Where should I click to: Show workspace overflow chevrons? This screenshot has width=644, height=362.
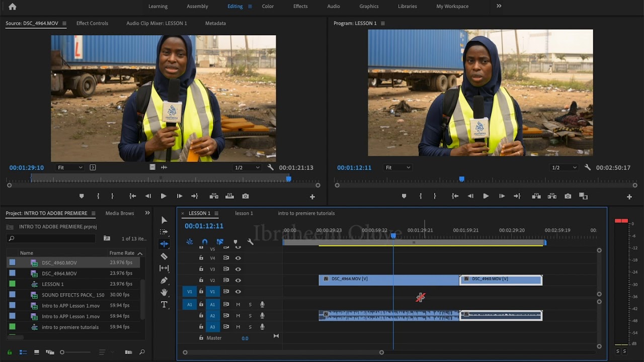[x=499, y=6]
